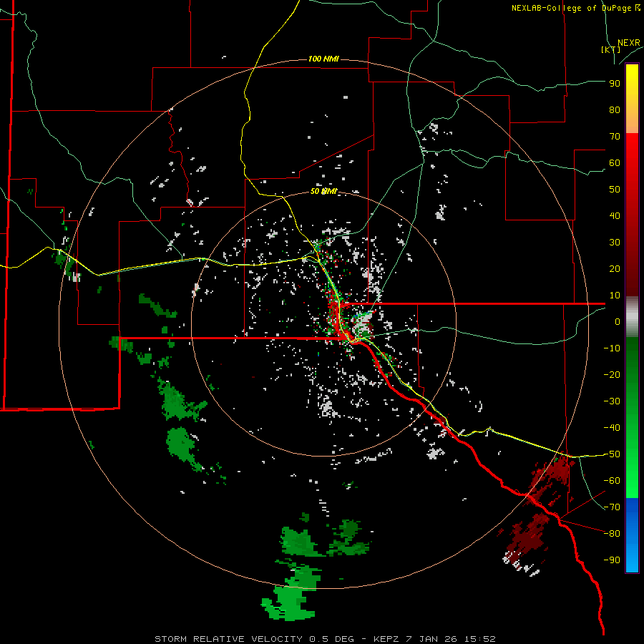Click the -40 value on the velocity scale
The height and width of the screenshot is (644, 644).
(612, 428)
